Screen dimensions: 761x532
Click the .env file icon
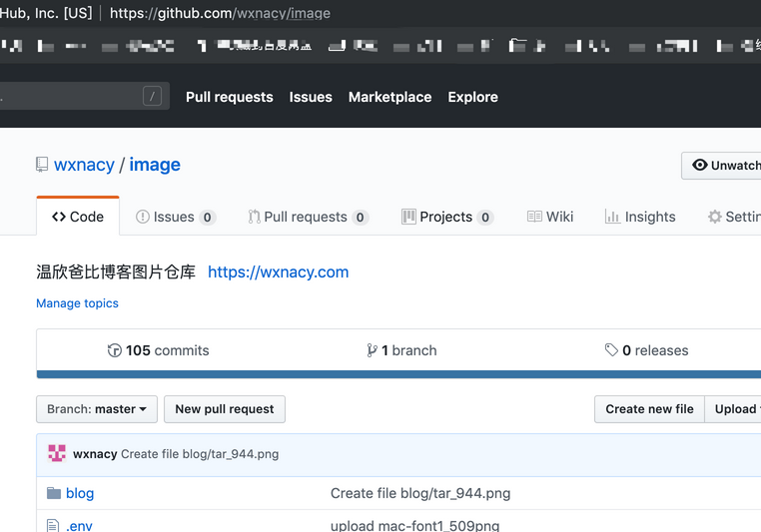pyautogui.click(x=53, y=526)
